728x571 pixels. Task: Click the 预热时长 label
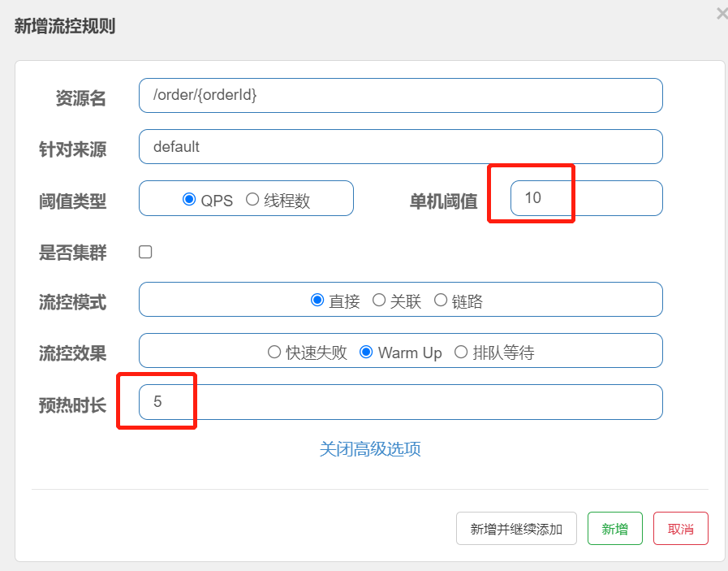[x=72, y=405]
